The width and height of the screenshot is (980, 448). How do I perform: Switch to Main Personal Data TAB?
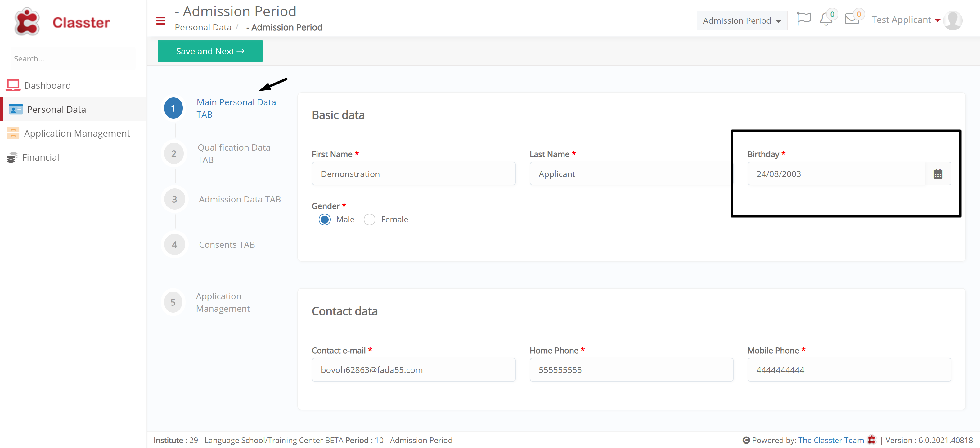[x=236, y=108]
